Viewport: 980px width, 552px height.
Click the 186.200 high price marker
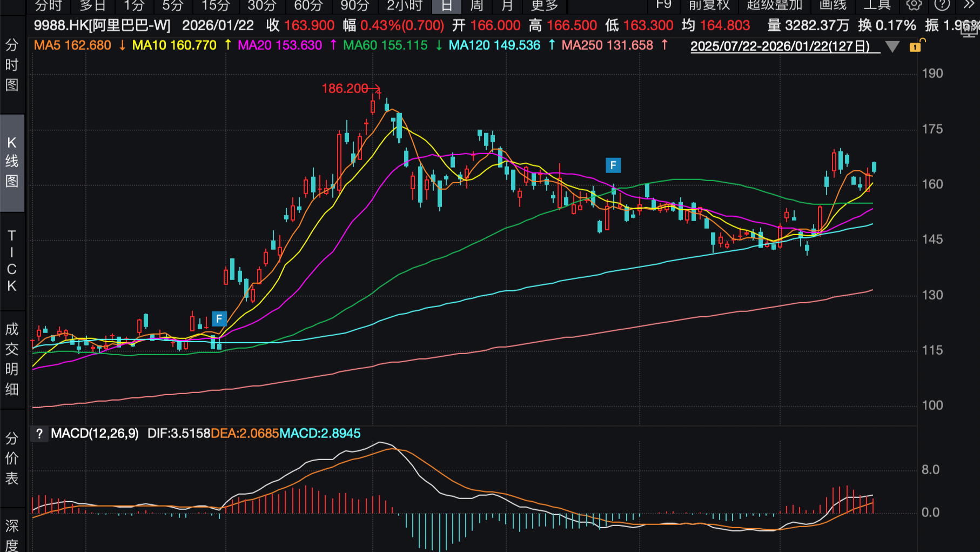coord(345,89)
